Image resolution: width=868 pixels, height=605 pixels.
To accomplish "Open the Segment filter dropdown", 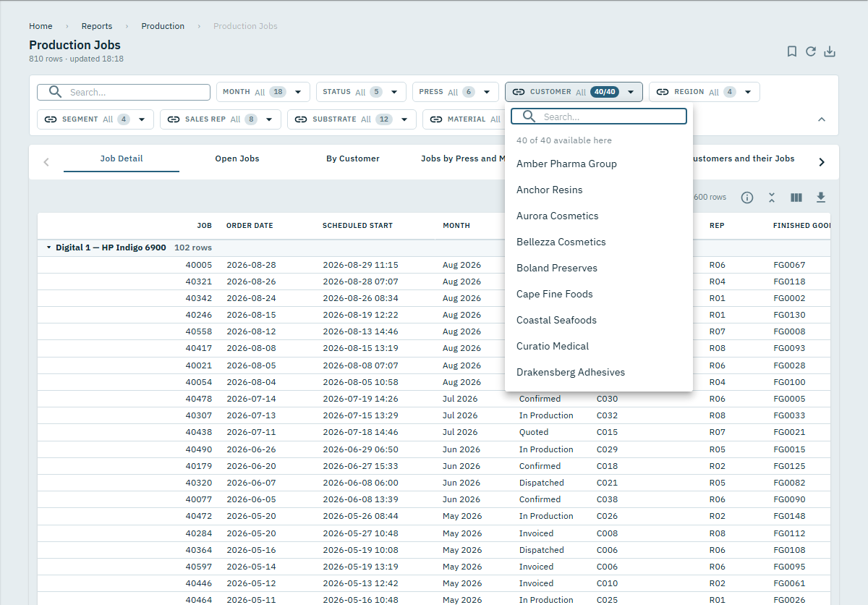I will pos(95,119).
